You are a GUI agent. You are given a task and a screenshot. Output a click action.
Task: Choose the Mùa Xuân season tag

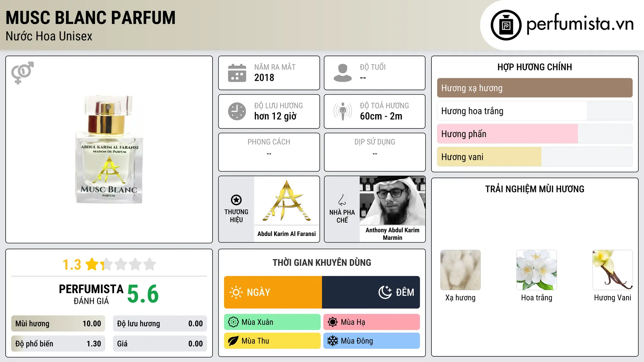point(272,322)
